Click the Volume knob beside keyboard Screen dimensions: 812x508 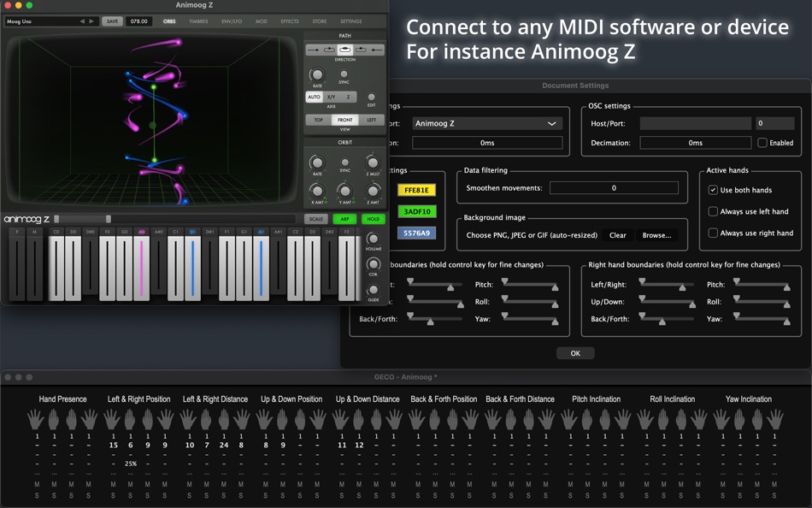pos(373,239)
